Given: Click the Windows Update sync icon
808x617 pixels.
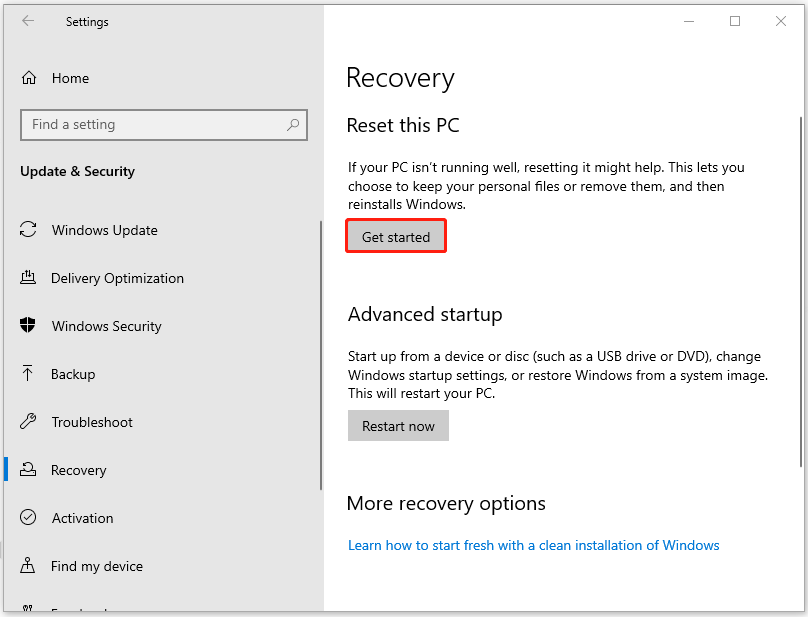Looking at the screenshot, I should coord(29,230).
